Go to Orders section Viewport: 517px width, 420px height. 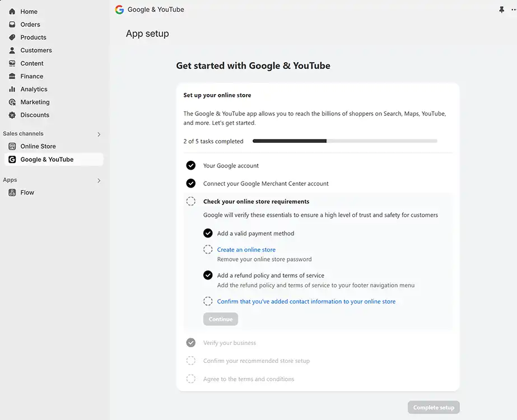click(30, 25)
